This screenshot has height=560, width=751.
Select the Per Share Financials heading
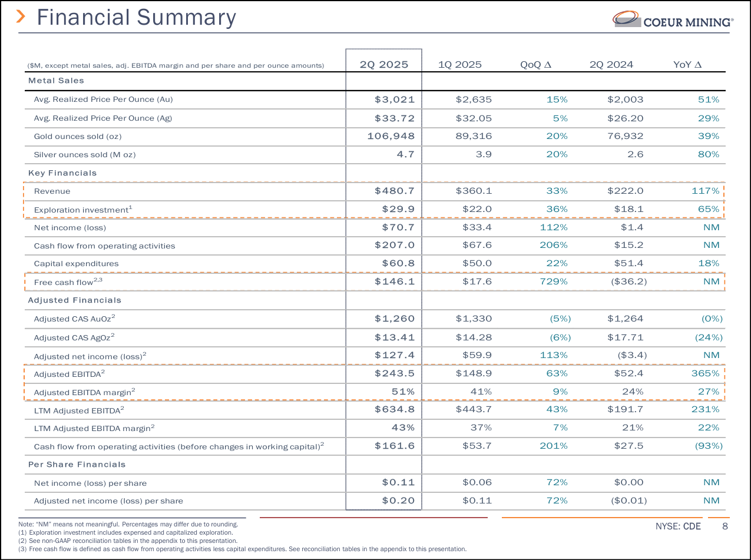pyautogui.click(x=77, y=465)
